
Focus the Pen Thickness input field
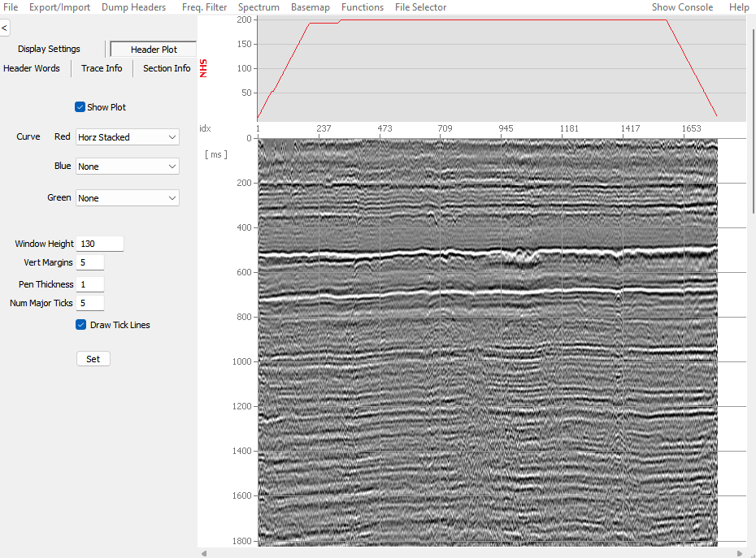click(90, 284)
